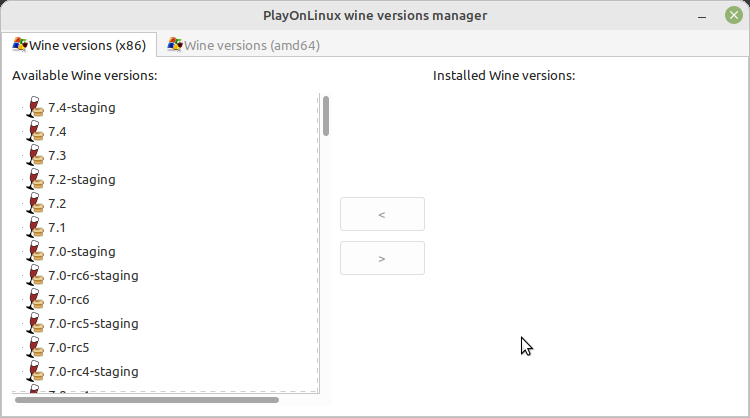Click the wine icon next to 7.1

35,227
